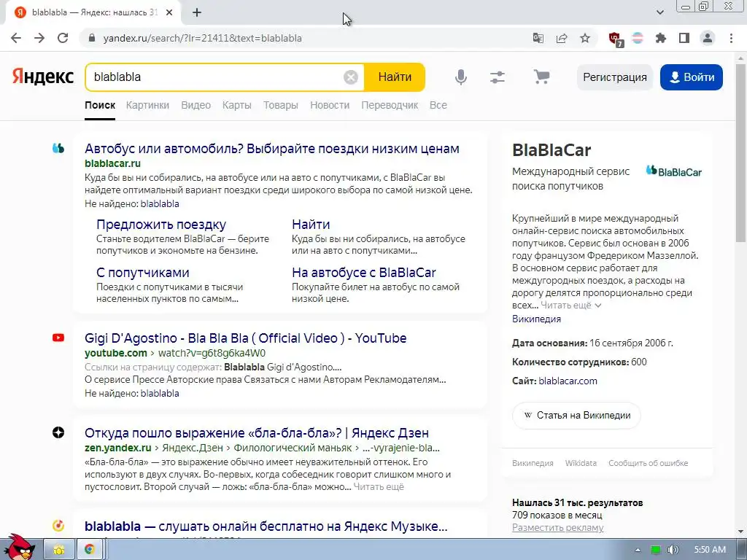Open a new browser tab with plus
747x560 pixels.
197,13
